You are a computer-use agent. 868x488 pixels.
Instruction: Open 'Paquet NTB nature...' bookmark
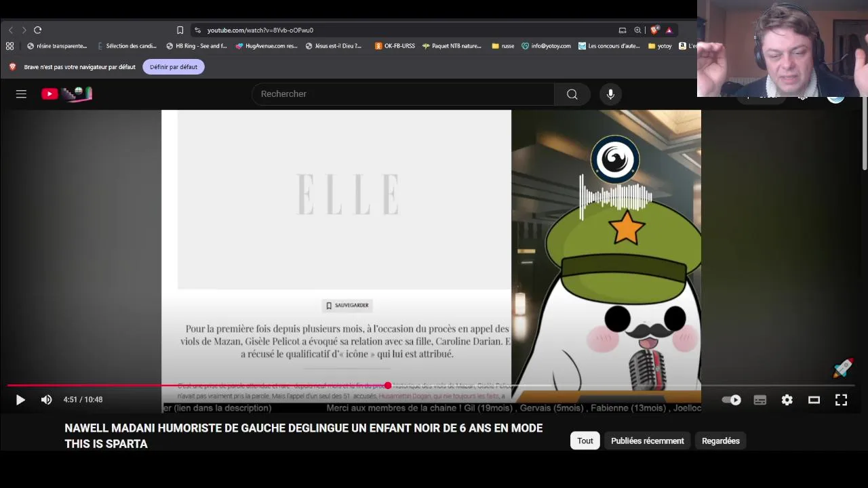[x=452, y=46]
